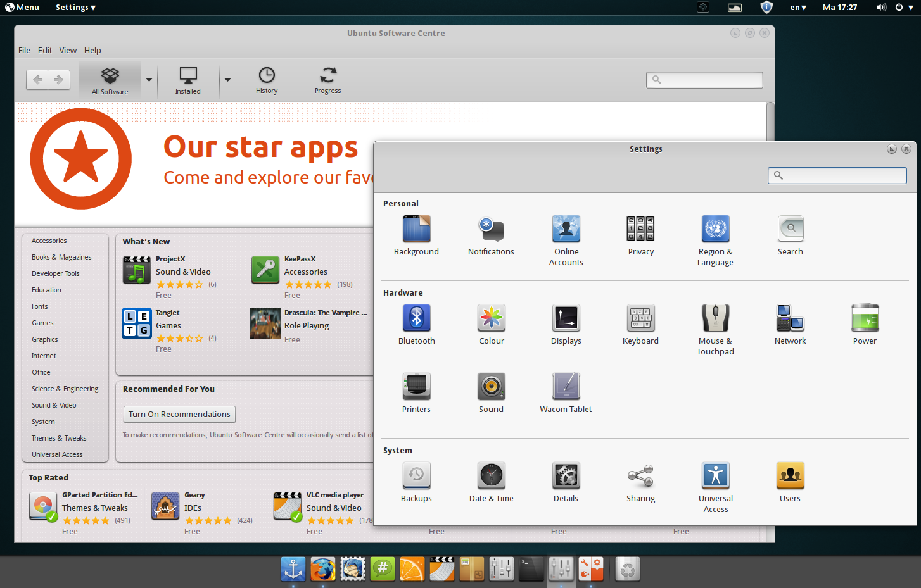Viewport: 921px width, 588px height.
Task: Open Online Accounts in Settings
Action: pyautogui.click(x=566, y=241)
